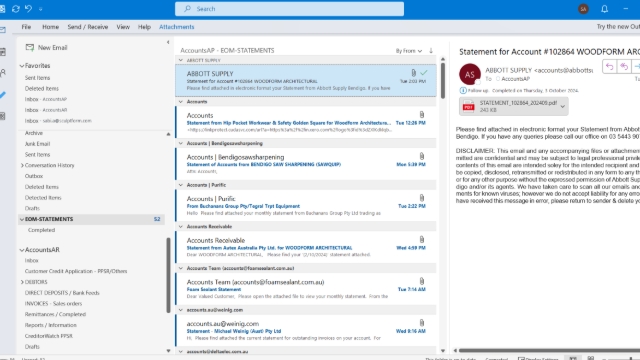Screen dimensions: 640x360
Task: Collapse the Accounts | Bendigosawsharpening group
Action: pos(181,143)
